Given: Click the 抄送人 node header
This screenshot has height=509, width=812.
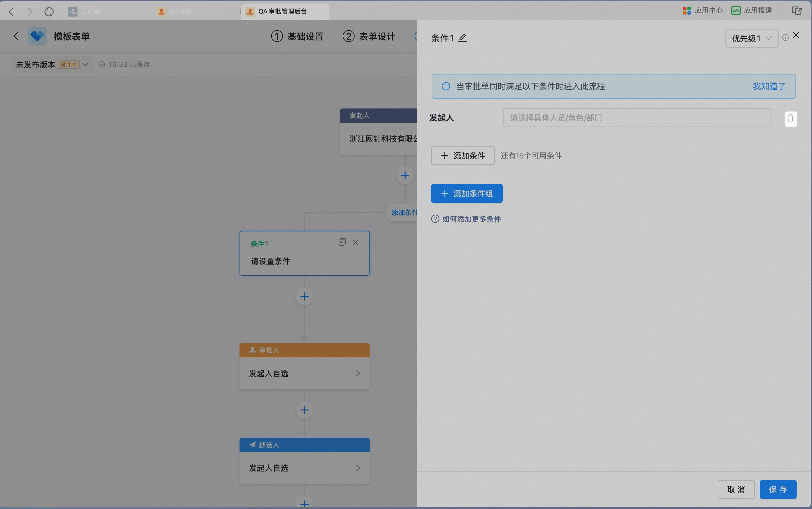Looking at the screenshot, I should tap(305, 445).
